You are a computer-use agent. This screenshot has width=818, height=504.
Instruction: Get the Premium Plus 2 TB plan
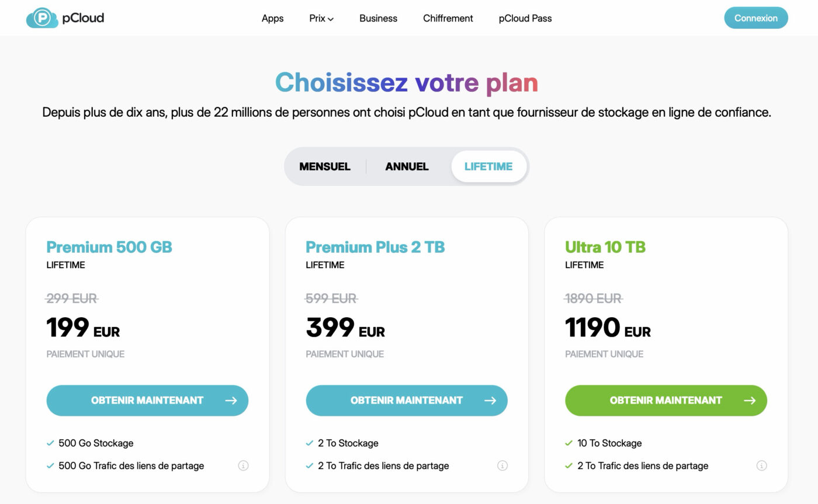click(x=406, y=401)
